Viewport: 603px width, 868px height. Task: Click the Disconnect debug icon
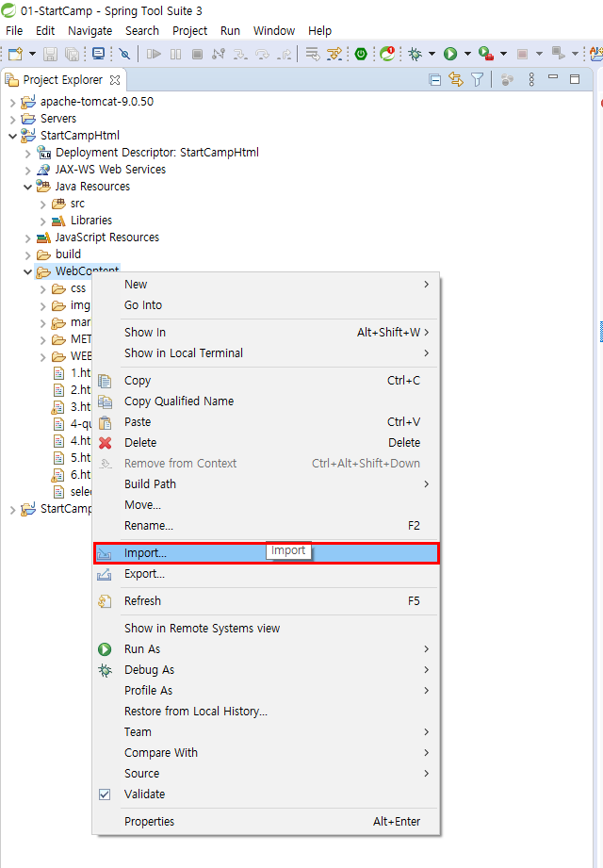219,54
